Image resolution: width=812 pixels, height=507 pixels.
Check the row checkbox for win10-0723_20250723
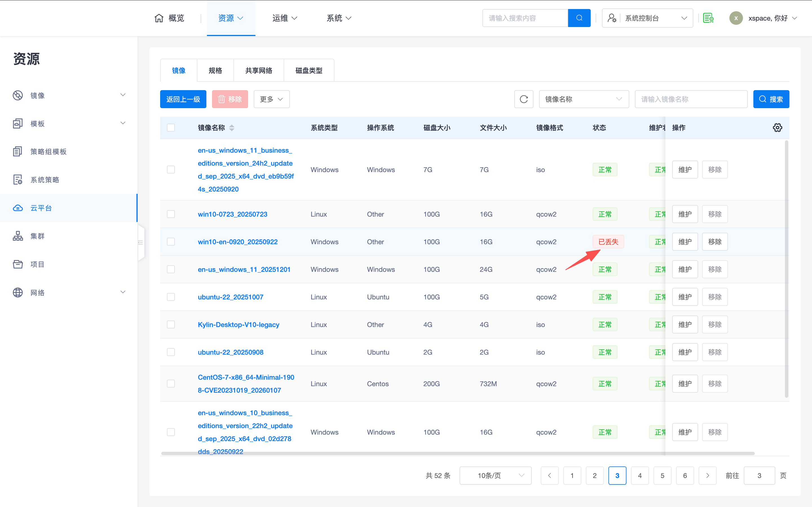[171, 214]
